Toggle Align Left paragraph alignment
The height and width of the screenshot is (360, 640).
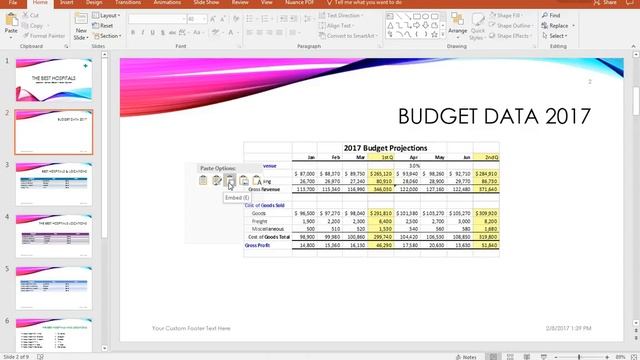[250, 32]
